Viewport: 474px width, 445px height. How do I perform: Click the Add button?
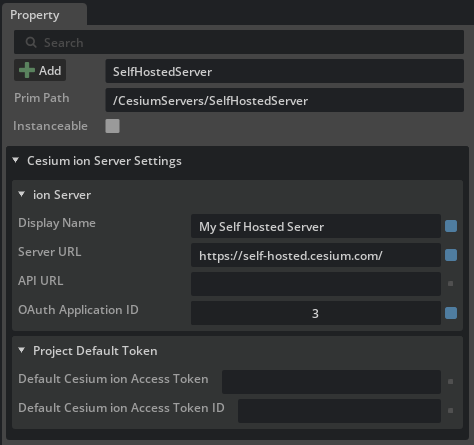[x=40, y=70]
